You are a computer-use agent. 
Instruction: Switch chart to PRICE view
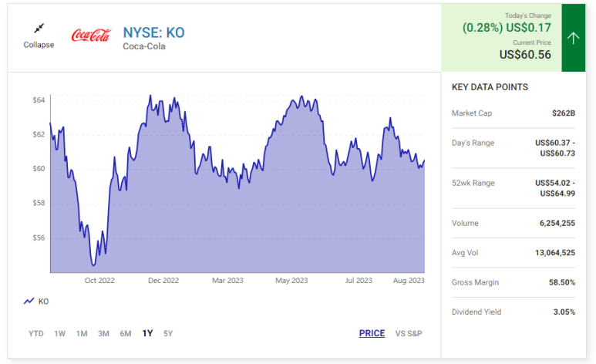tap(372, 334)
